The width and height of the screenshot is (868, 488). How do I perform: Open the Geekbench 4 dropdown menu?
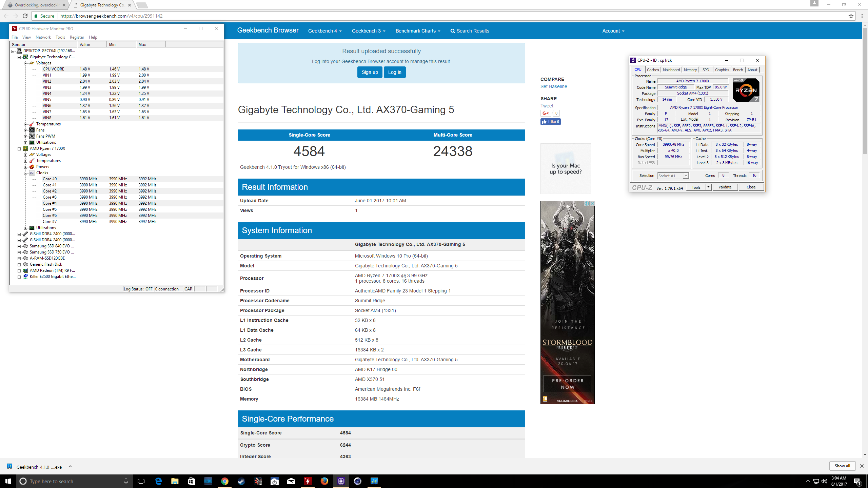tap(324, 31)
